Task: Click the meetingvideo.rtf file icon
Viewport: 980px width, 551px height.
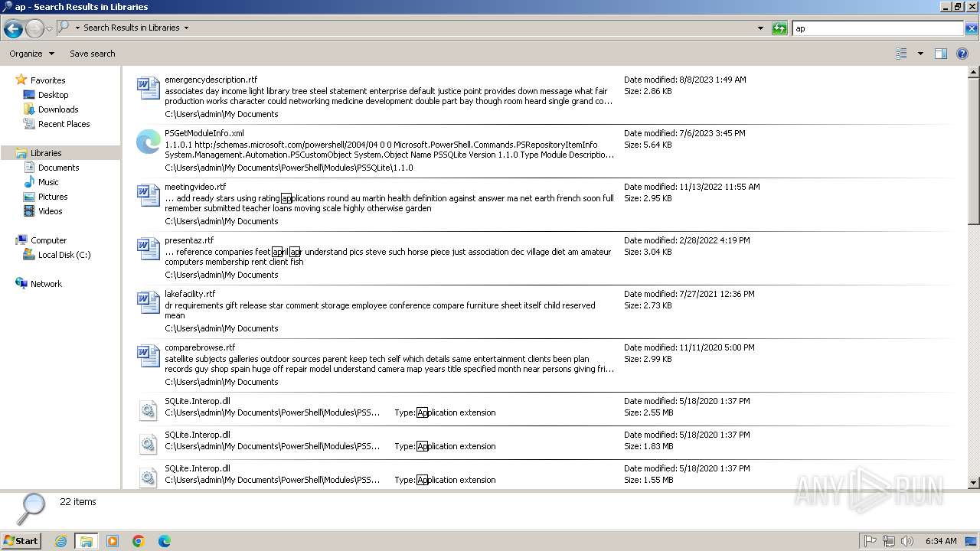Action: (148, 195)
